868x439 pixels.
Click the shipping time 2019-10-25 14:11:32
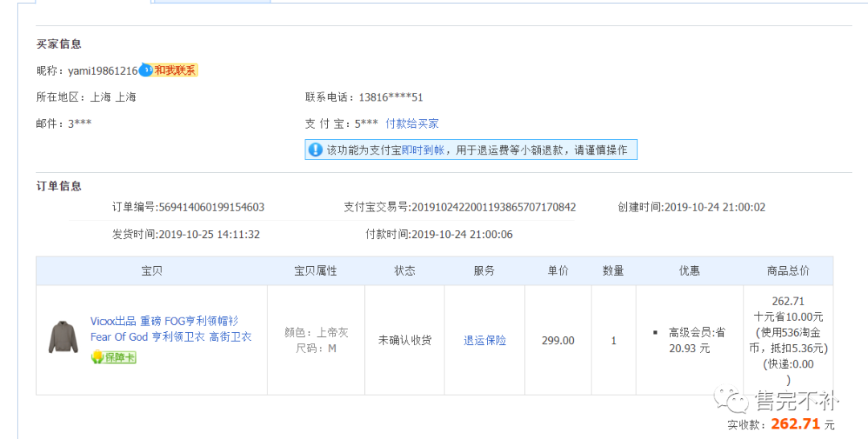point(209,234)
